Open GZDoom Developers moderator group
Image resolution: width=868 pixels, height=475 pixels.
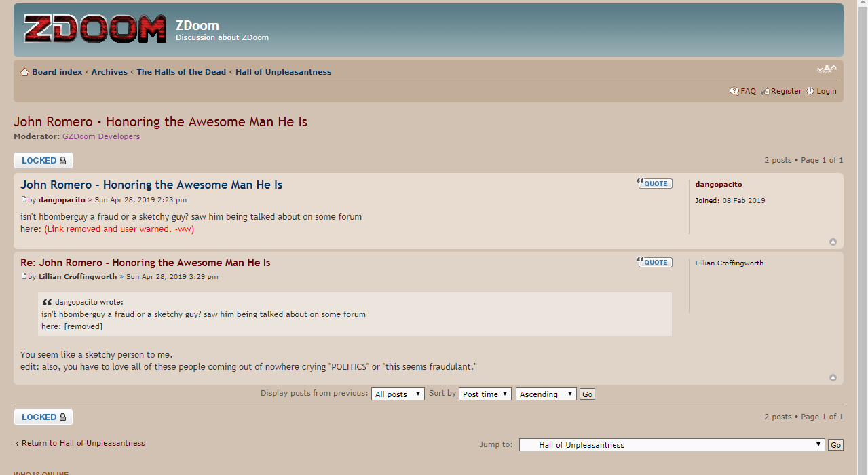101,136
